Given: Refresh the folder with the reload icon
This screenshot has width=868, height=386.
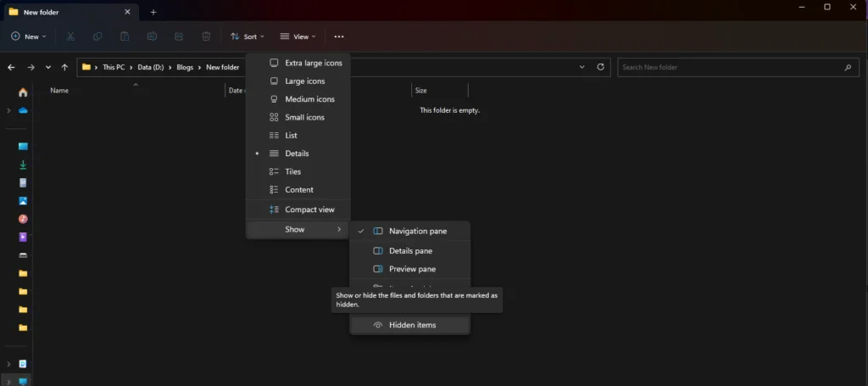Looking at the screenshot, I should [x=601, y=67].
